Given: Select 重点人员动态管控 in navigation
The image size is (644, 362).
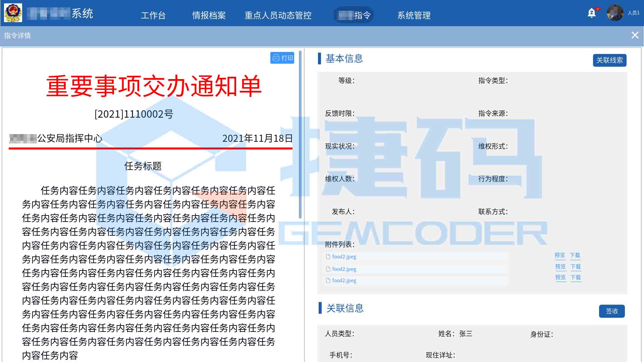Looking at the screenshot, I should (279, 15).
